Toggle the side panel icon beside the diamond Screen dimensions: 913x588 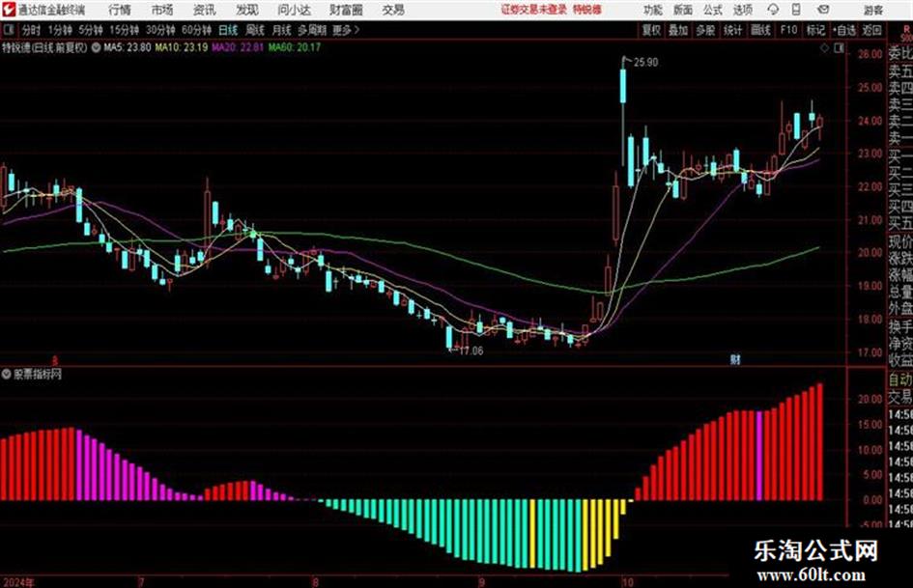point(839,48)
